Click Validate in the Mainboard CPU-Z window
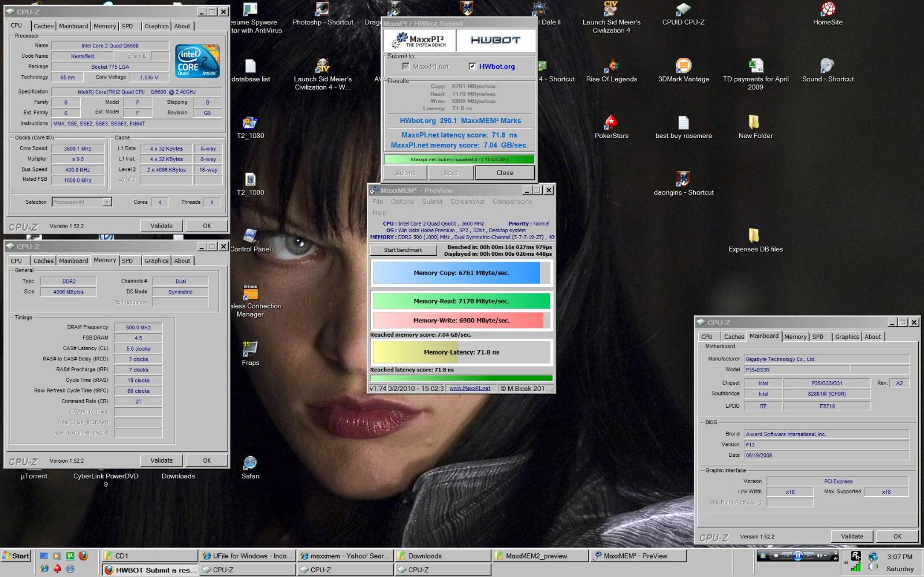Screen dimensions: 924x577 [x=852, y=537]
